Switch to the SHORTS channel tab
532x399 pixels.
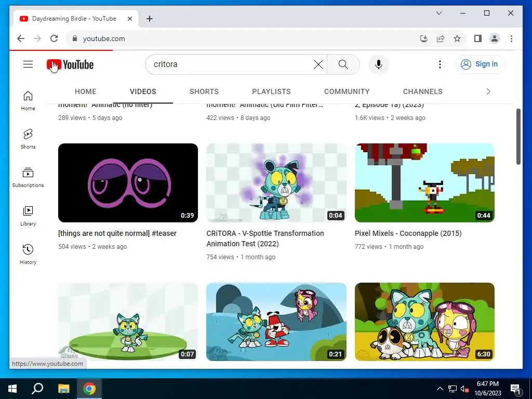tap(204, 91)
